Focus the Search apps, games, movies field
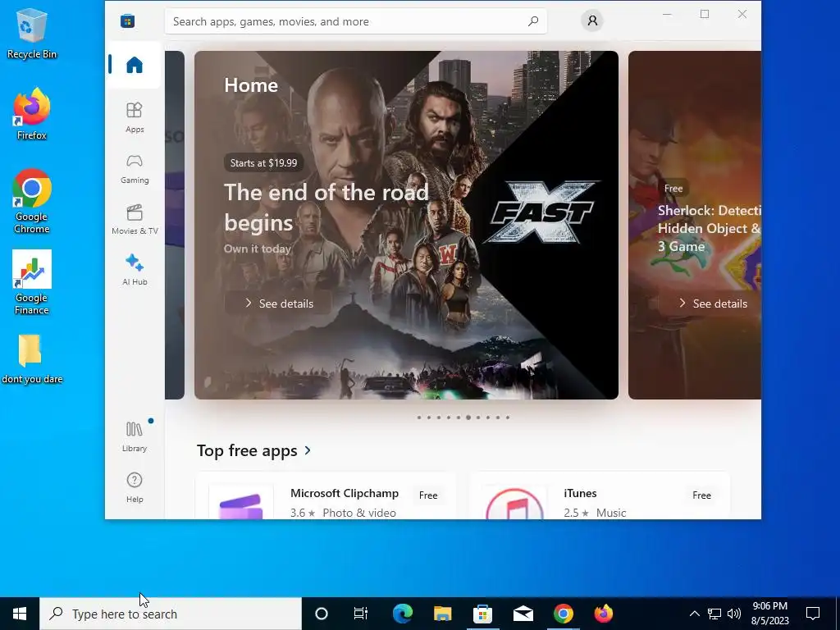Viewport: 840px width, 630px height. pos(356,21)
